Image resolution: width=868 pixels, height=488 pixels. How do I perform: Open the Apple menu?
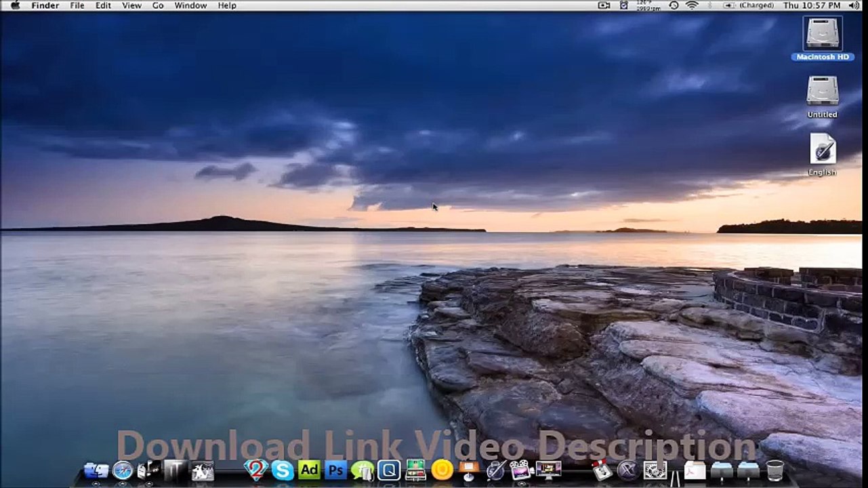coord(15,5)
